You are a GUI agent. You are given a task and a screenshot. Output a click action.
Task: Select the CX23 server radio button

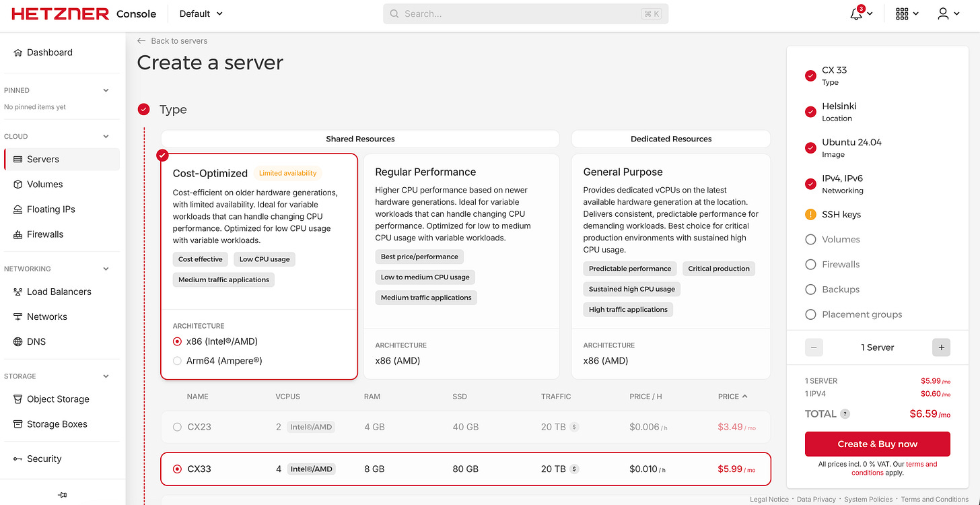point(177,427)
